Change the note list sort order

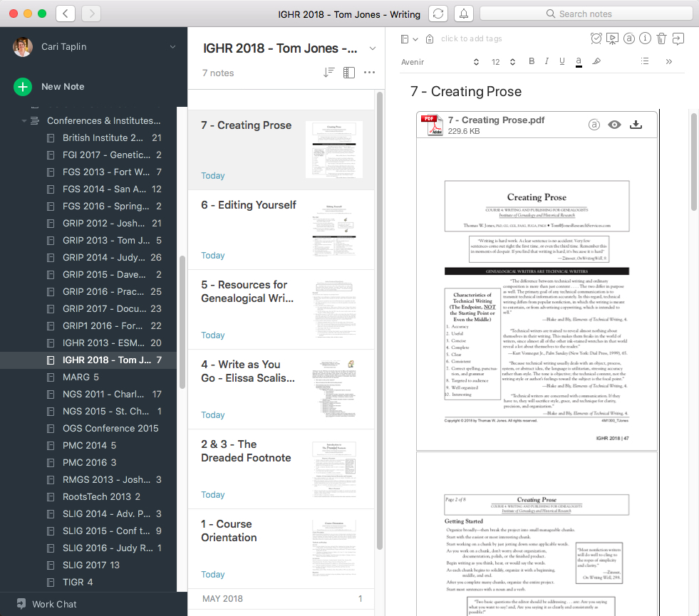[328, 72]
